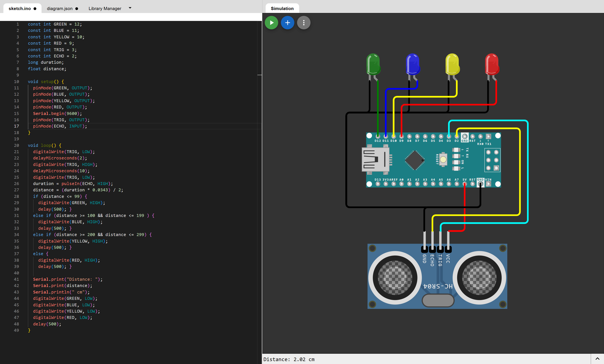Viewport: 604px width, 364px height.
Task: Click the serial output Distance text
Action: pos(289,359)
